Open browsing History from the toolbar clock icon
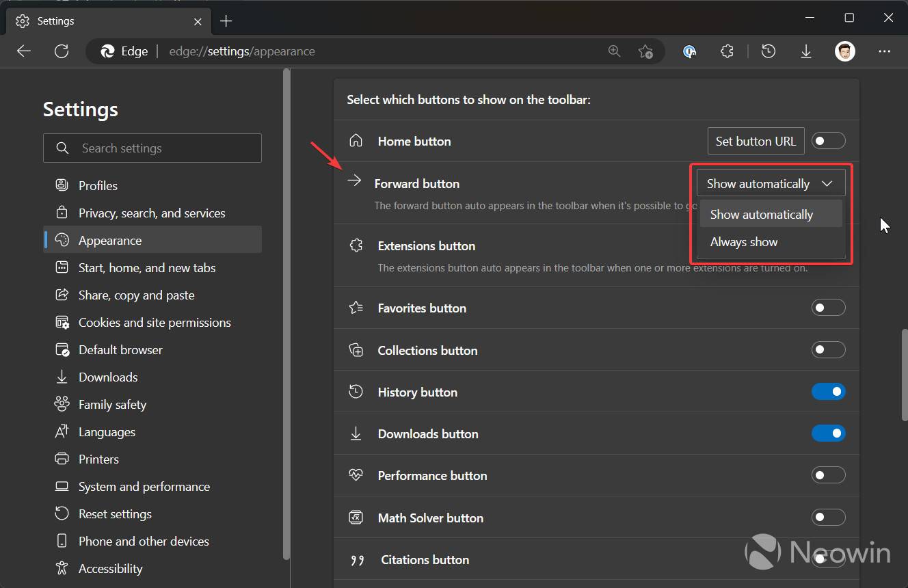 click(x=768, y=51)
